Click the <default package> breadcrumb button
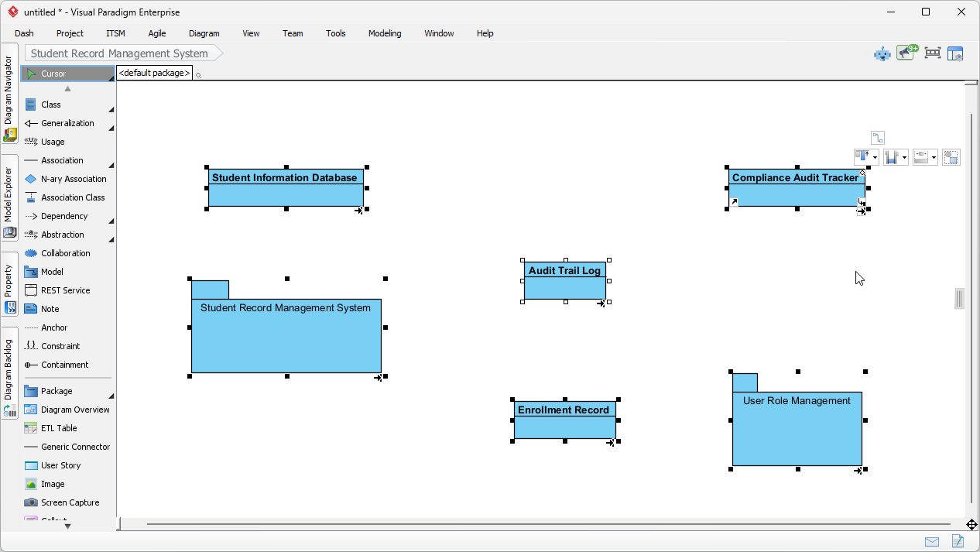Screen dimensions: 980x552 point(153,72)
